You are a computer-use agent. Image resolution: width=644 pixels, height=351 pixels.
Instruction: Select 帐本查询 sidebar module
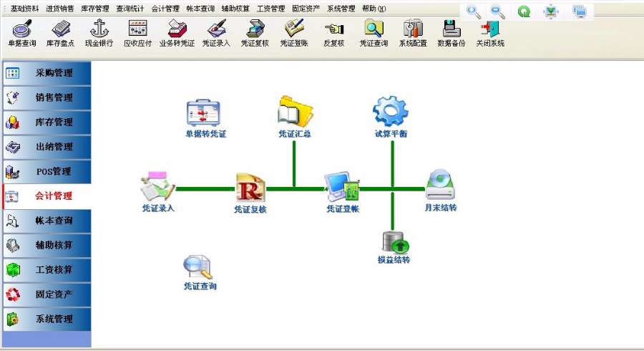click(x=47, y=221)
